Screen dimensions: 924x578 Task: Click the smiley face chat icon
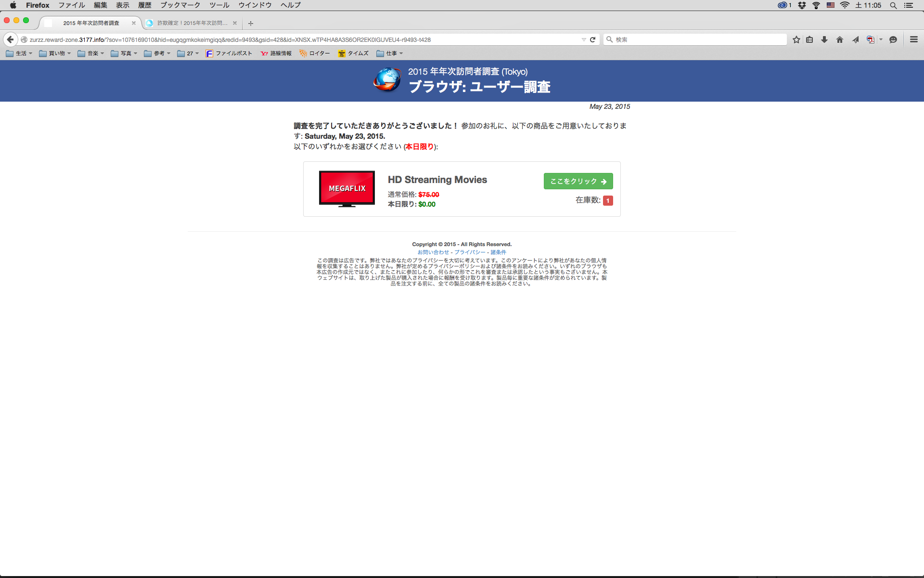[x=893, y=39]
